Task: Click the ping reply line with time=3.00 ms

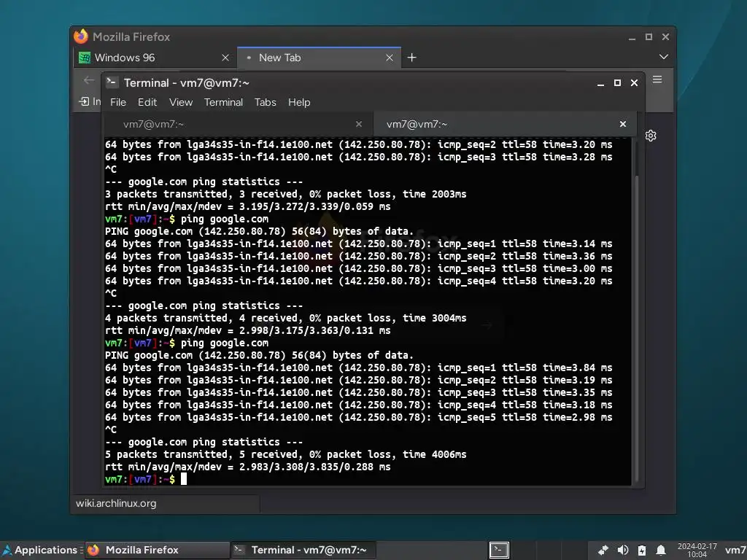Action: (x=359, y=268)
